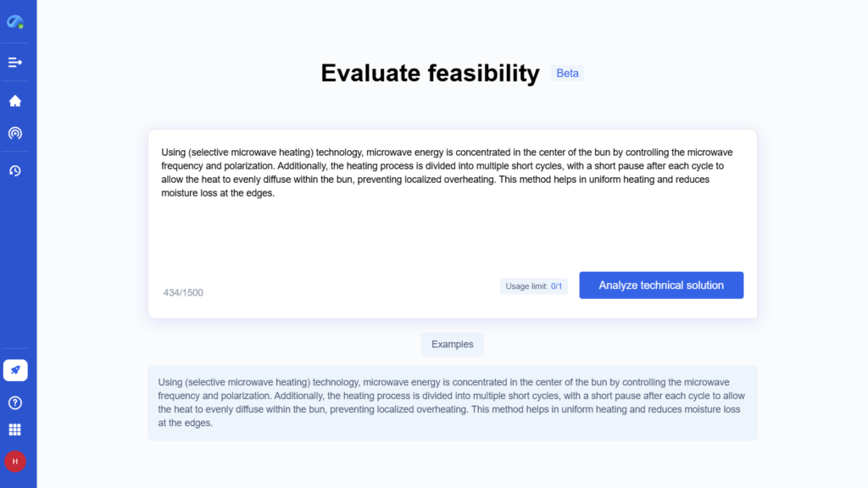Image resolution: width=868 pixels, height=488 pixels.
Task: Select the microwave heating example block
Action: click(452, 402)
